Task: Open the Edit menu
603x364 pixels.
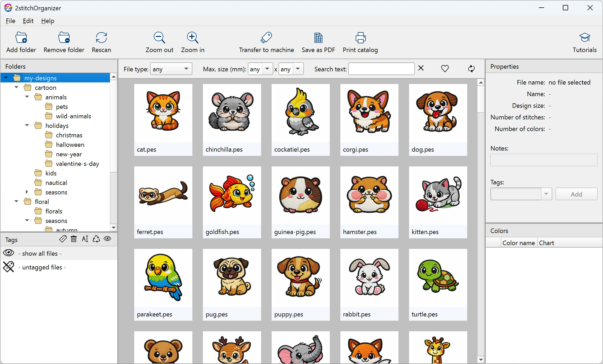Action: pyautogui.click(x=28, y=21)
